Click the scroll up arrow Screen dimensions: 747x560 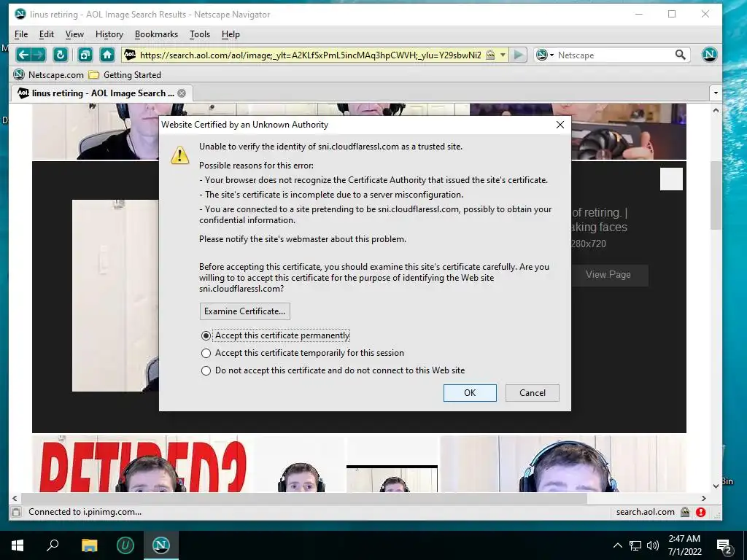coord(716,110)
